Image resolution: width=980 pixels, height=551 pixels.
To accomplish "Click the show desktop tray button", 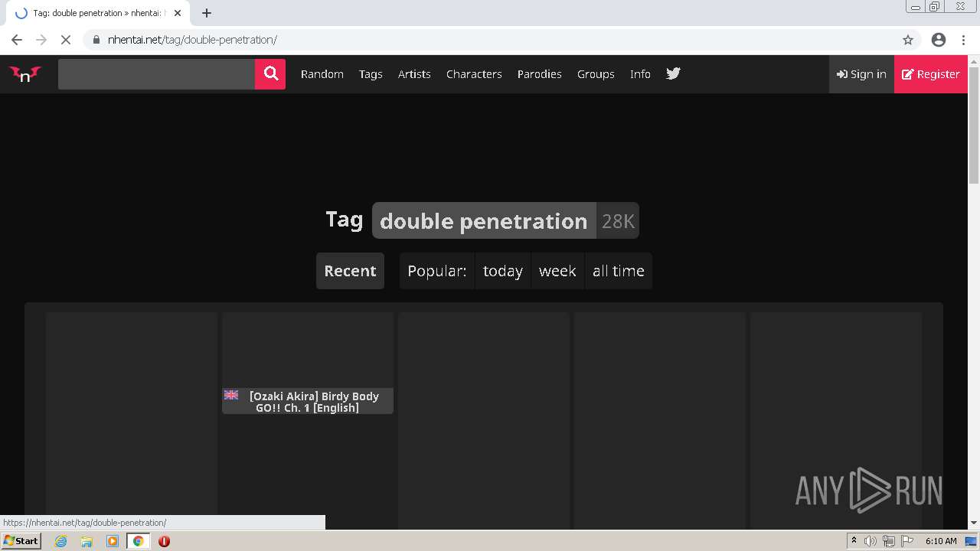I will [972, 541].
